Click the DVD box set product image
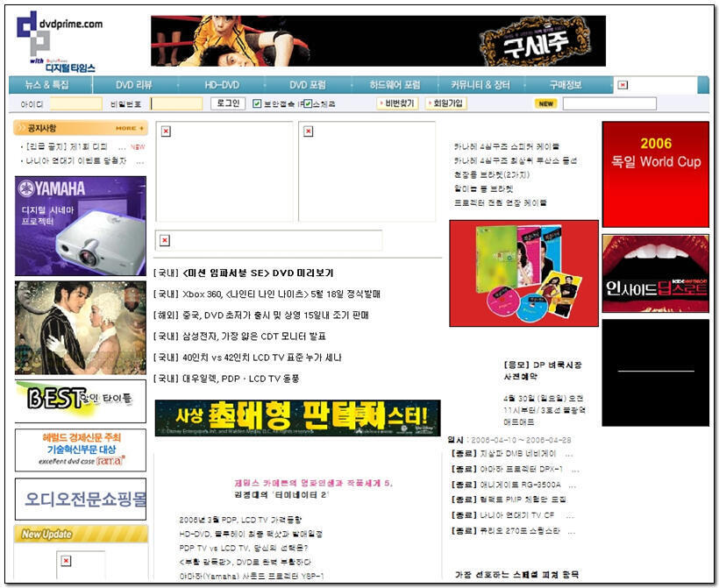The height and width of the screenshot is (588, 719). (x=523, y=273)
